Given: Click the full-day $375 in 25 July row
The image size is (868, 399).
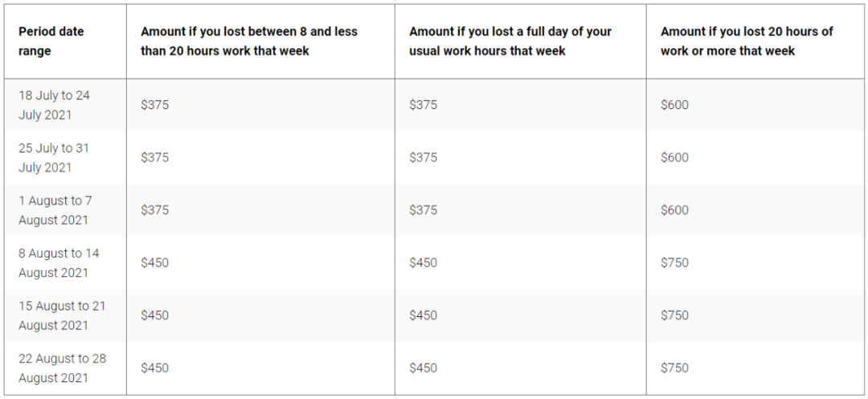Looking at the screenshot, I should [x=423, y=157].
